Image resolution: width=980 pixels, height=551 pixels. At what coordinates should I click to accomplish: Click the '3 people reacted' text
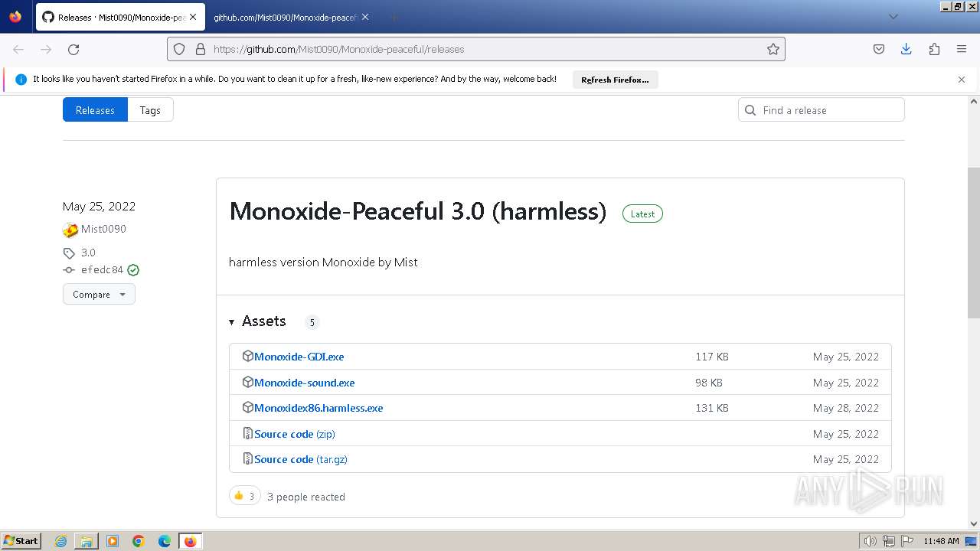[306, 497]
